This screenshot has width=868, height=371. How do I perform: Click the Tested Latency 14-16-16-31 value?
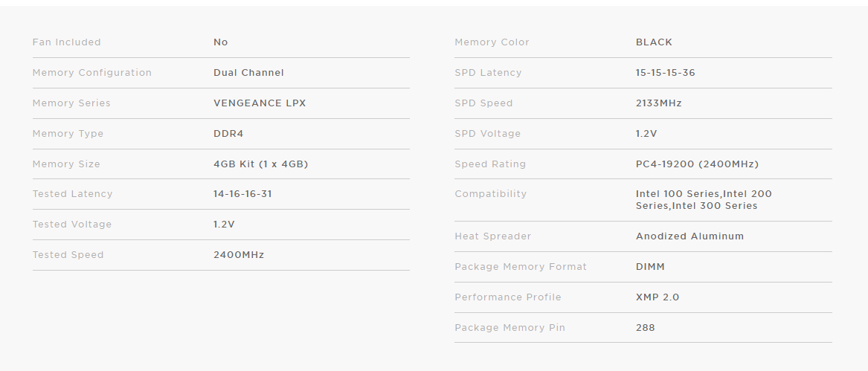242,194
